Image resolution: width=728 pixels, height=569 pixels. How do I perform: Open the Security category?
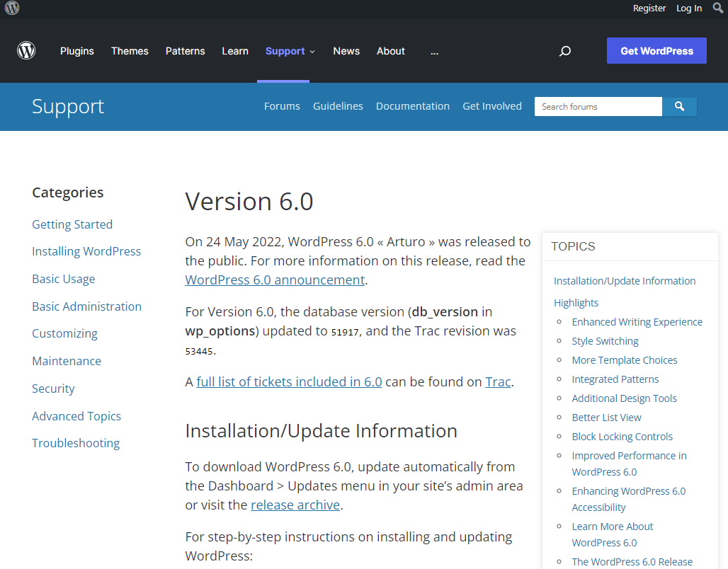click(53, 389)
